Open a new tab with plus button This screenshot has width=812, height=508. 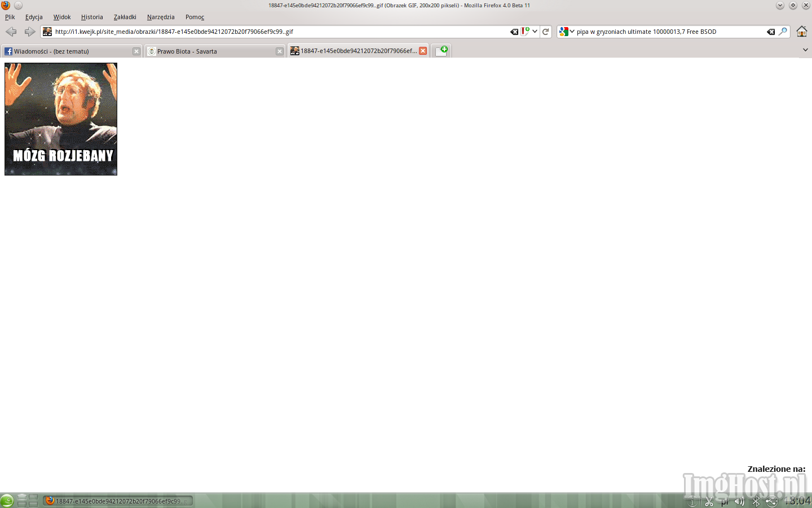442,51
